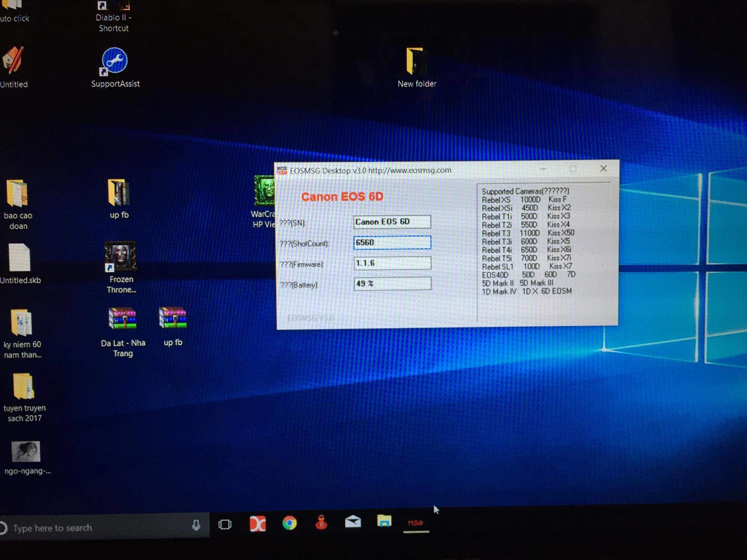Image resolution: width=747 pixels, height=560 pixels.
Task: Click the Rebel SL1 100D list row
Action: [x=527, y=267]
